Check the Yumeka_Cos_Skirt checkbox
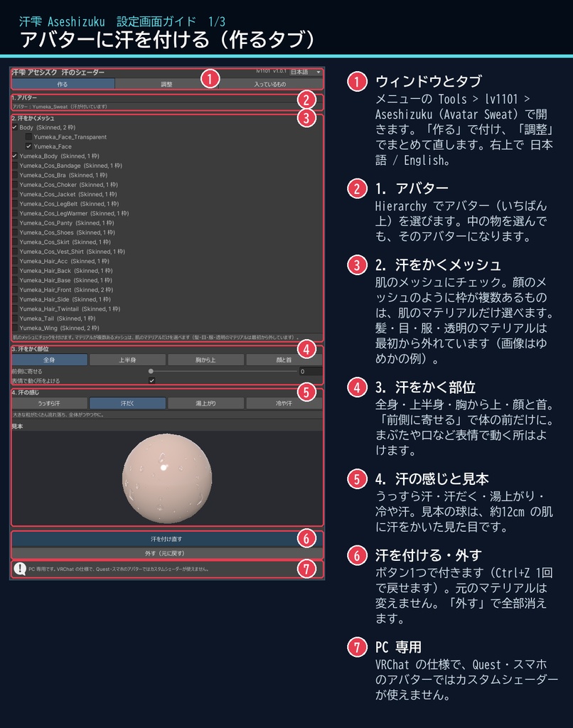The height and width of the screenshot is (728, 573). [15, 242]
